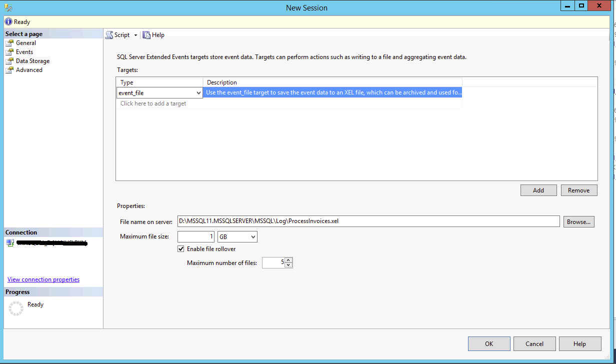Toggle Enable file rollover checkbox
616x364 pixels.
pos(181,248)
